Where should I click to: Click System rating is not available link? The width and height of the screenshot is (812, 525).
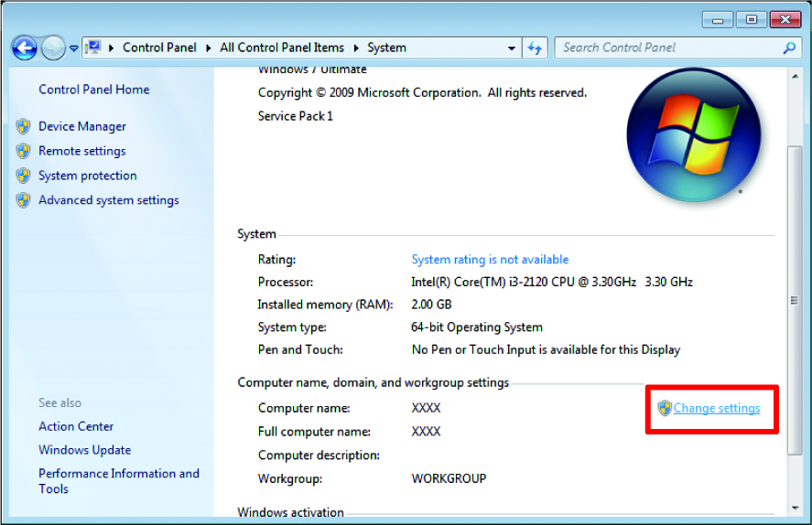click(490, 259)
